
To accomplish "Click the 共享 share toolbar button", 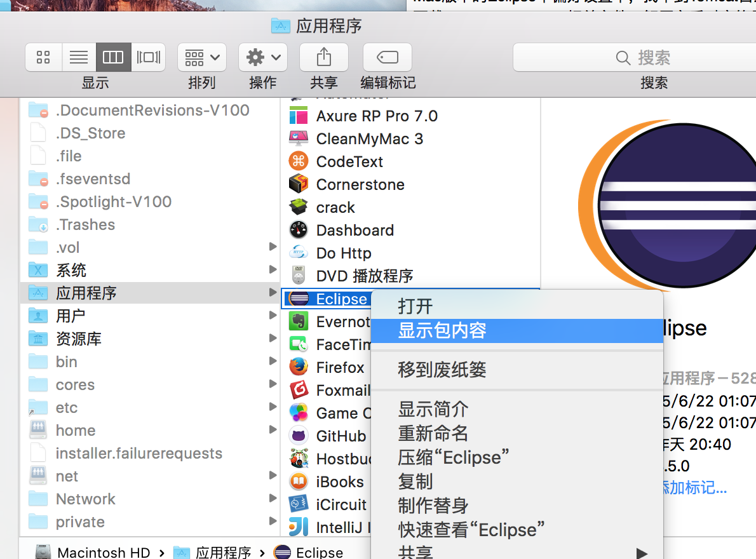I will (x=324, y=57).
